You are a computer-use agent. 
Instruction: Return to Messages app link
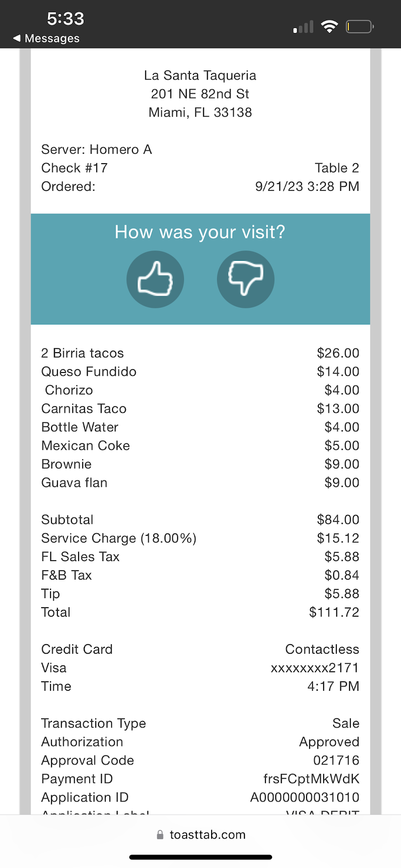tap(52, 38)
